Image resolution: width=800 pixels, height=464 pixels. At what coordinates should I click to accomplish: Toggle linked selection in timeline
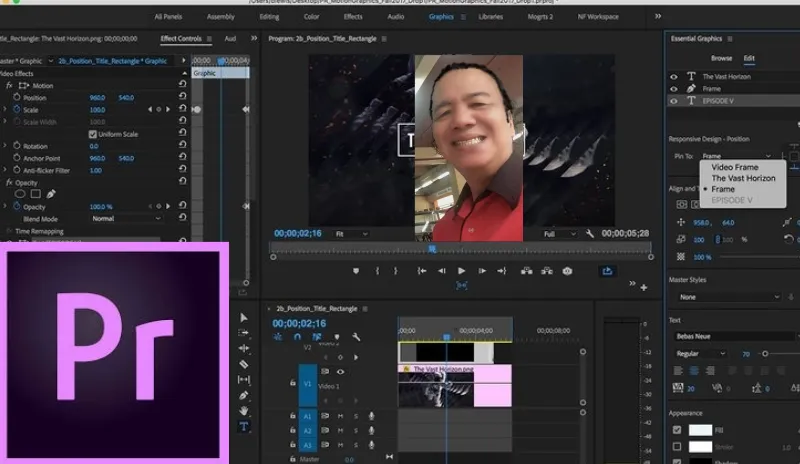coord(316,337)
